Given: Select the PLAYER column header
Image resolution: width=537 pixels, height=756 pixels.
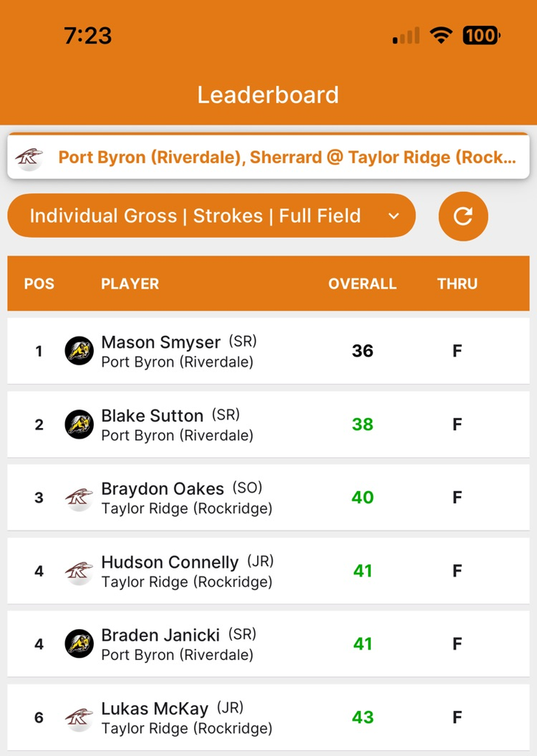Looking at the screenshot, I should (130, 283).
